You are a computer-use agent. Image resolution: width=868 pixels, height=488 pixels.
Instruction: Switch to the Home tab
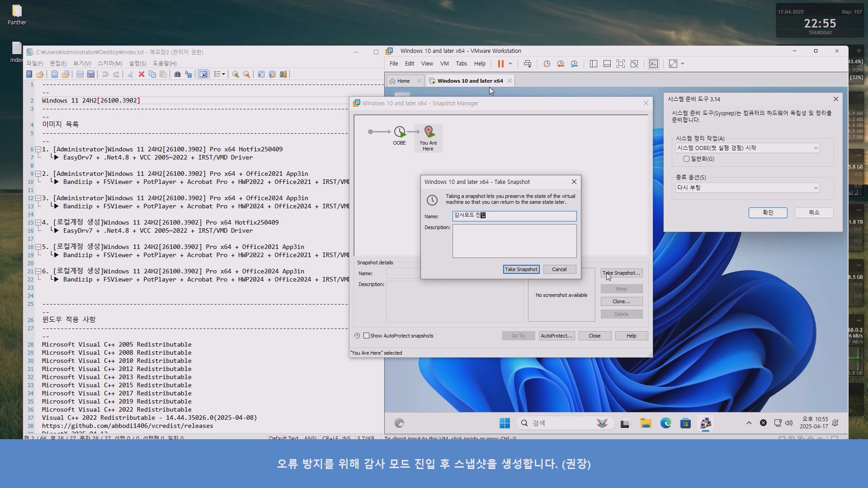coord(403,81)
